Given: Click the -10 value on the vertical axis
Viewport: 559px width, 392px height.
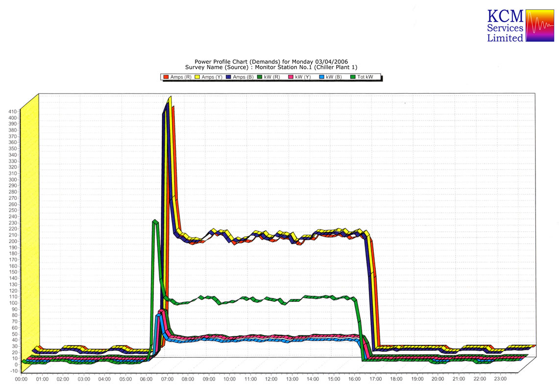Looking at the screenshot, I should point(14,371).
